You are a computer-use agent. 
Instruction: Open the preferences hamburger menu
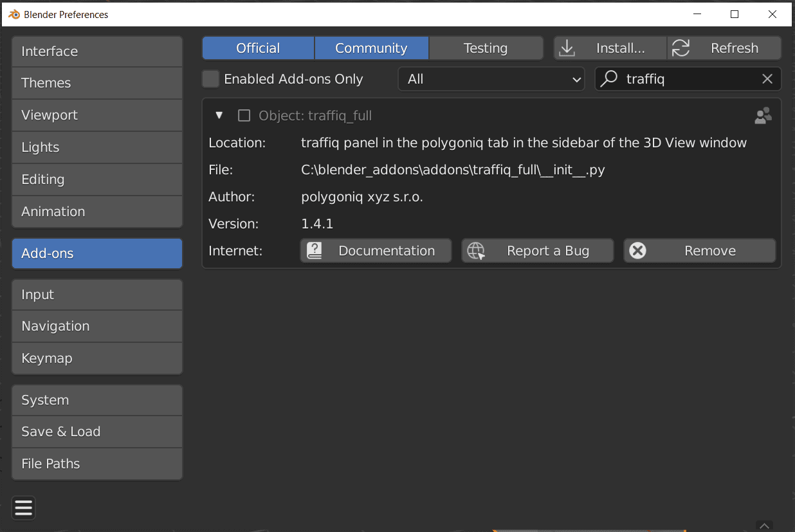23,508
